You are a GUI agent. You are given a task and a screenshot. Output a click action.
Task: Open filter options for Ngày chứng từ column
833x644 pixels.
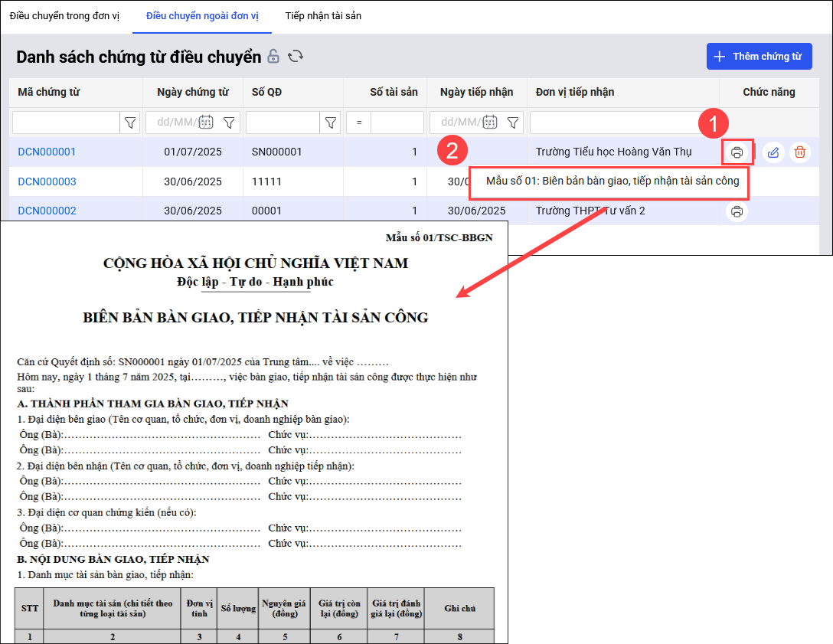click(229, 123)
